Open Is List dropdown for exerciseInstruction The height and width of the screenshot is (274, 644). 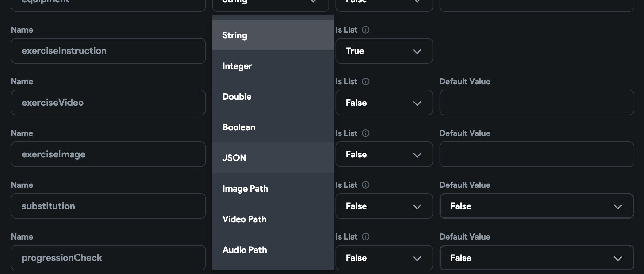pyautogui.click(x=384, y=51)
